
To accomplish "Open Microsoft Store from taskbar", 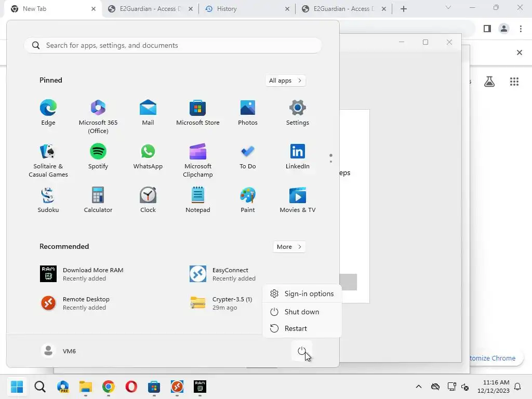I will point(154,387).
